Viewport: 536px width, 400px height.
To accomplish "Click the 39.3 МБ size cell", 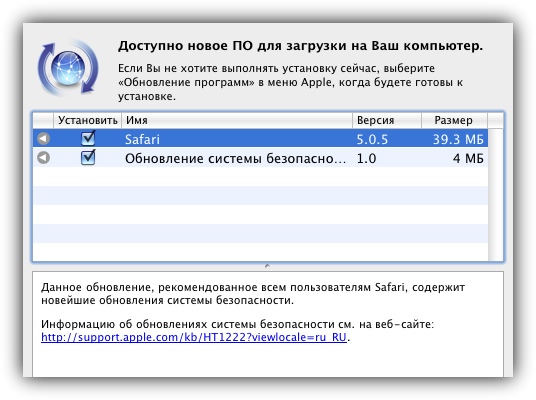I will (x=458, y=139).
